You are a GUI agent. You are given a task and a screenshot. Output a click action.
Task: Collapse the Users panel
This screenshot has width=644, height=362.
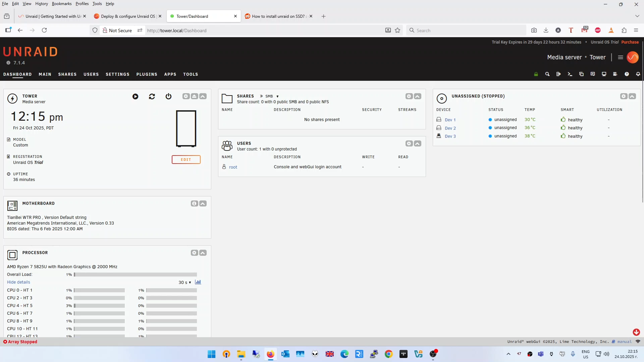418,144
